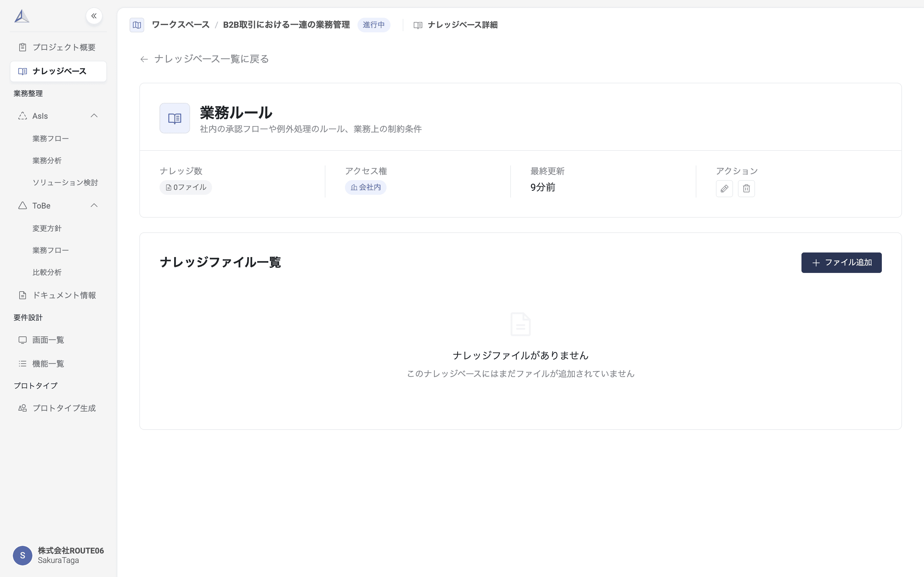The image size is (924, 577).
Task: Open ワークスペース from the breadcrumb
Action: [181, 24]
